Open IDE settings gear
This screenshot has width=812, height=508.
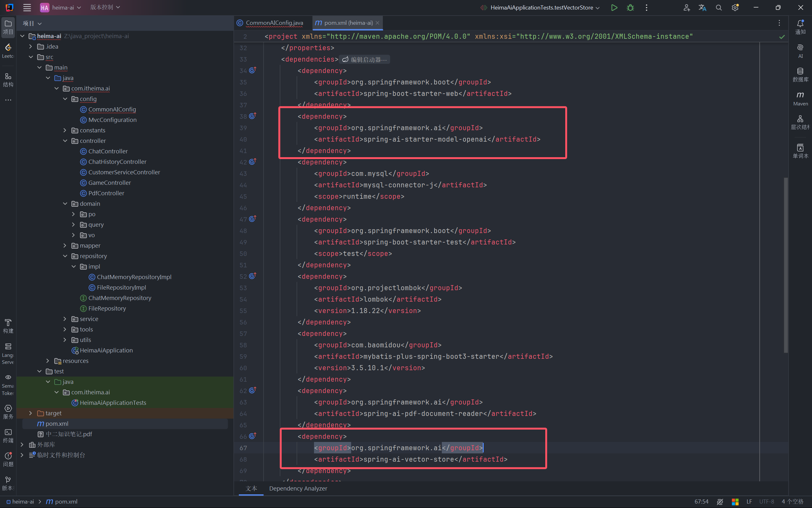pyautogui.click(x=735, y=7)
